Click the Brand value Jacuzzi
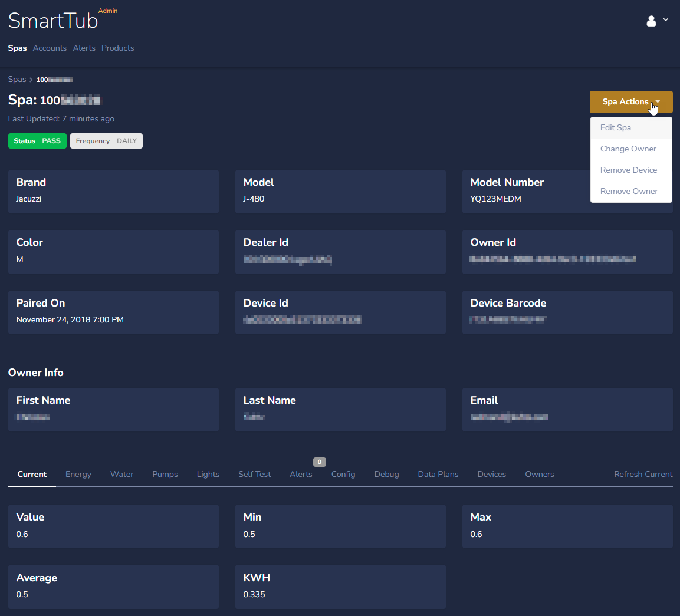This screenshot has height=616, width=680. (x=29, y=199)
